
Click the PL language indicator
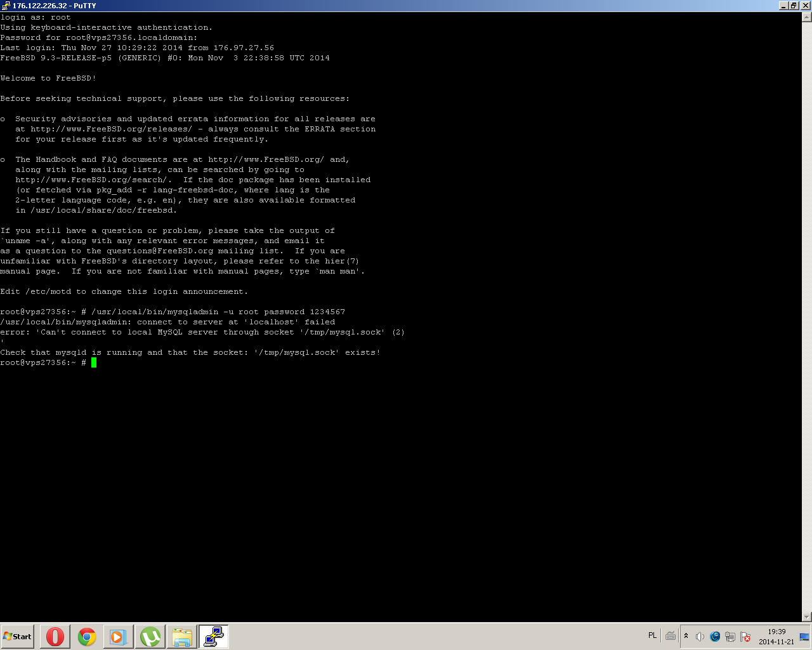tap(652, 635)
